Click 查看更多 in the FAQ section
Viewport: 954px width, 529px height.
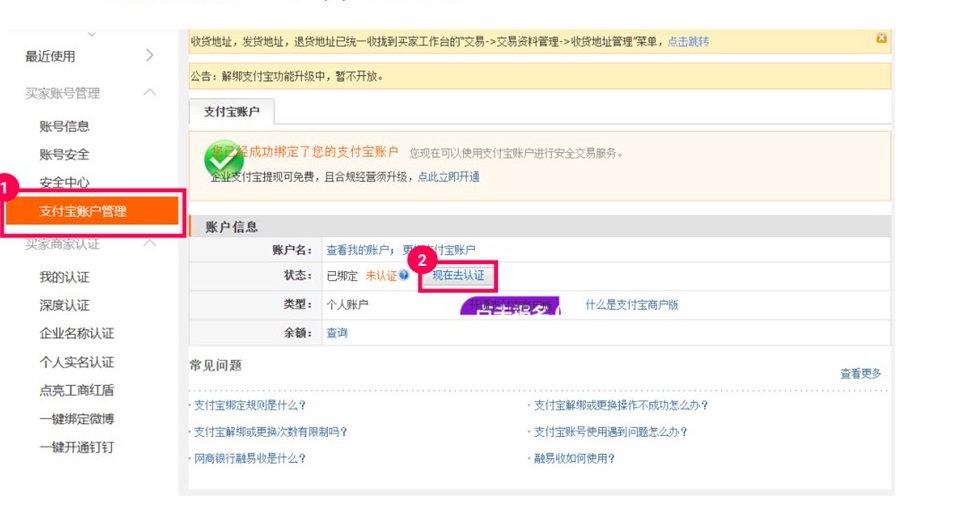point(860,374)
